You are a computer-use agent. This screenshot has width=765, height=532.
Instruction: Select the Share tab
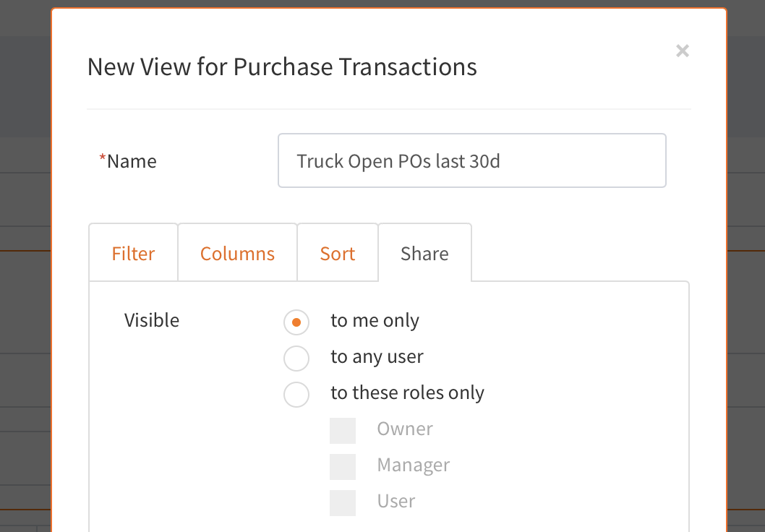[x=424, y=254]
